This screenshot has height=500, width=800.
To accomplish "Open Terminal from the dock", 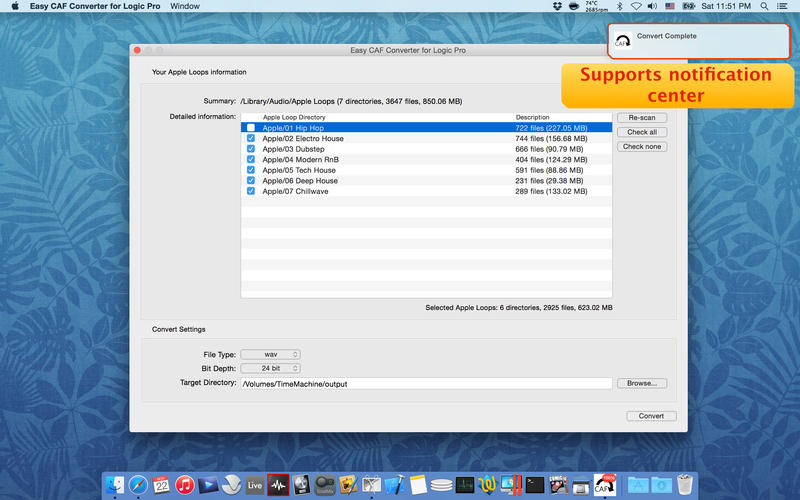I will coord(535,485).
